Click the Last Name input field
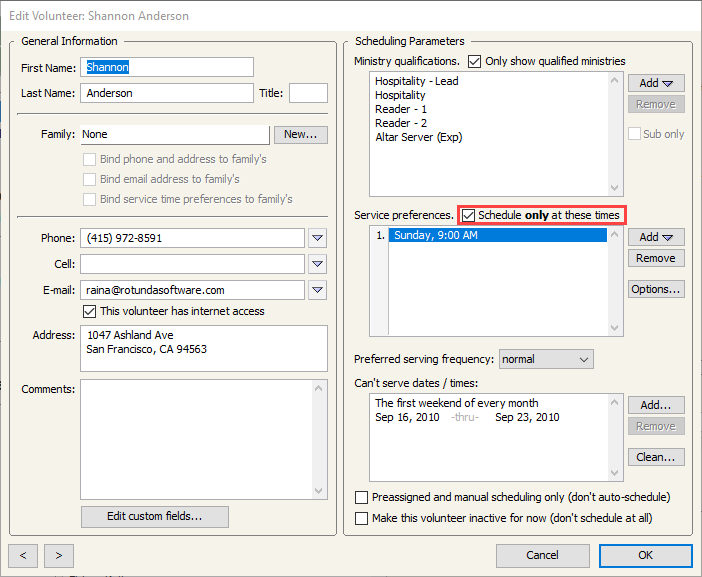Screen dimensions: 702x577 click(x=166, y=93)
